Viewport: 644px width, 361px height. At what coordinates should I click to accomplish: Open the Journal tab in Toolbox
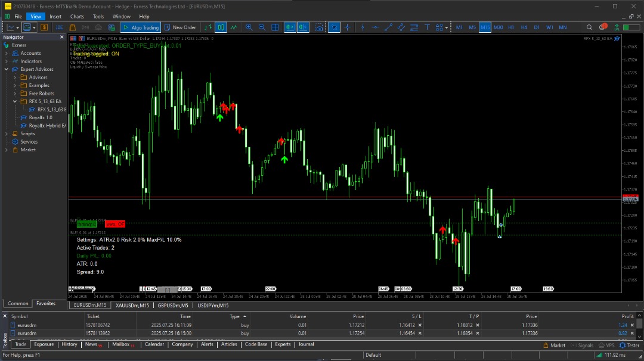306,344
